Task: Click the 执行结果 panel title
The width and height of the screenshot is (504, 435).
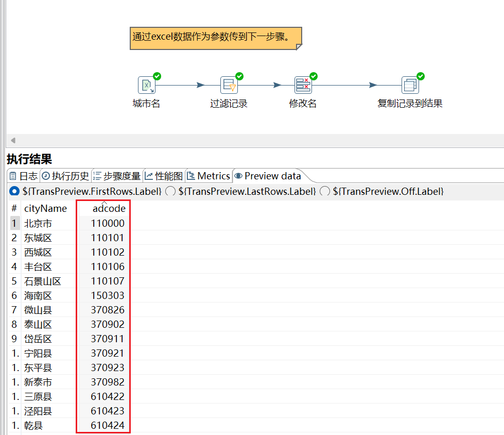Action: 29,159
